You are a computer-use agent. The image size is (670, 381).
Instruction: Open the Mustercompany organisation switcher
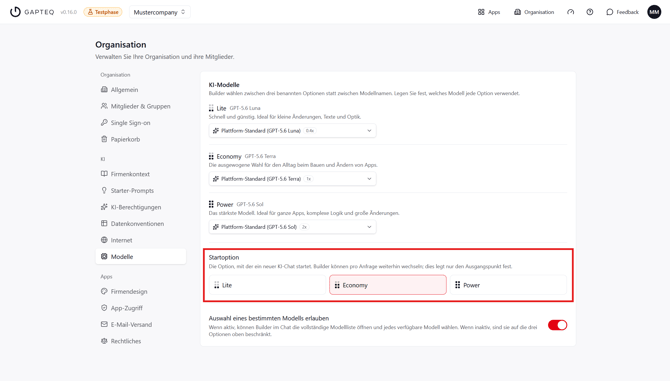159,12
